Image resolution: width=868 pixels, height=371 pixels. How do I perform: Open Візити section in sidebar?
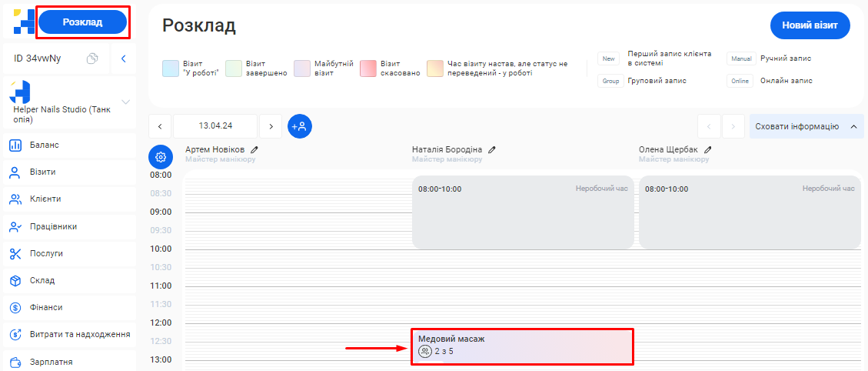tap(42, 172)
